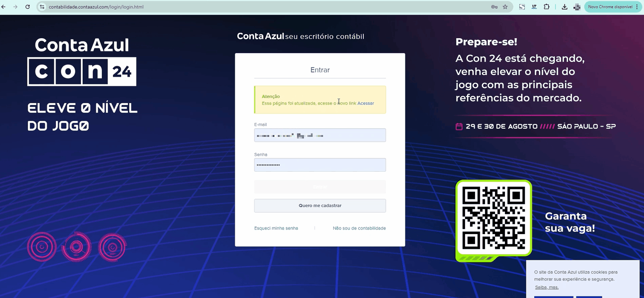
Task: Bookmark this page with the star icon
Action: click(505, 7)
